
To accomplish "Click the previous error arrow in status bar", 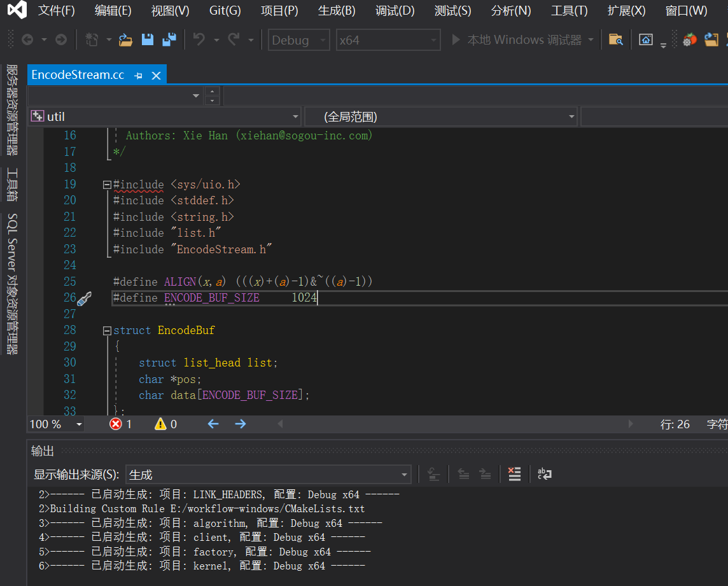I will (213, 424).
